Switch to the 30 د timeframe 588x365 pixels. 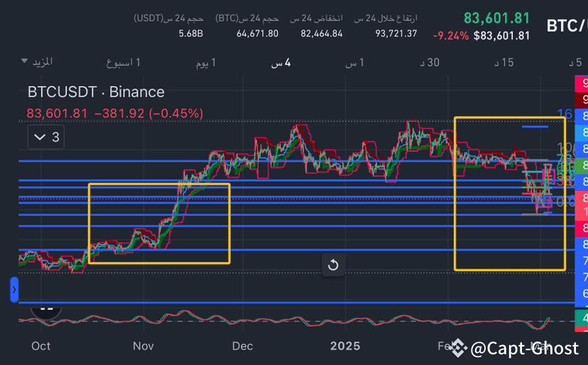[430, 62]
